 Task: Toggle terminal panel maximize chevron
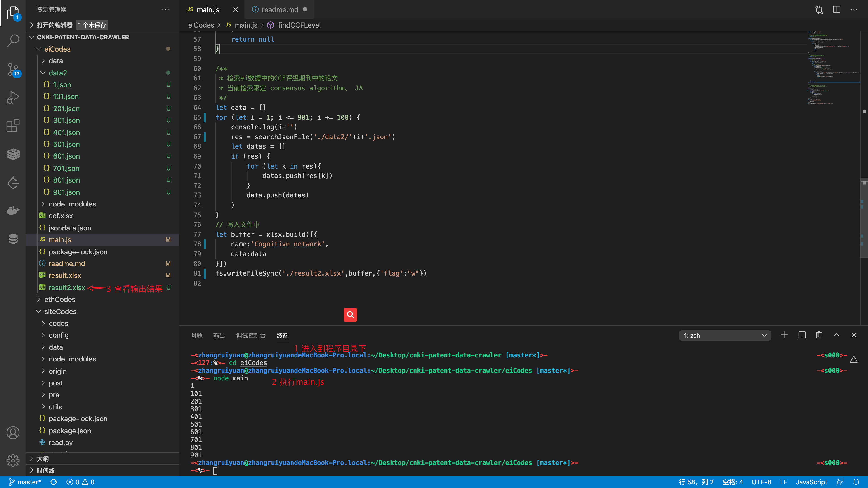pos(836,335)
